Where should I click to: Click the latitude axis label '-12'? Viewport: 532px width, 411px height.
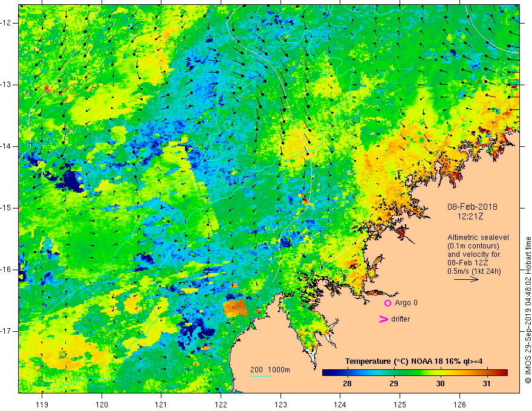coord(7,23)
